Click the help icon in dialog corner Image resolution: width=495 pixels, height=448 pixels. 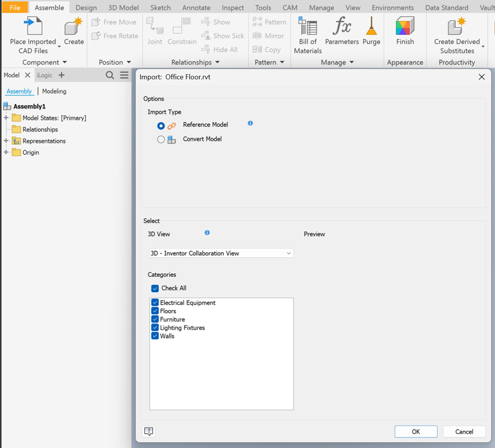pyautogui.click(x=149, y=432)
